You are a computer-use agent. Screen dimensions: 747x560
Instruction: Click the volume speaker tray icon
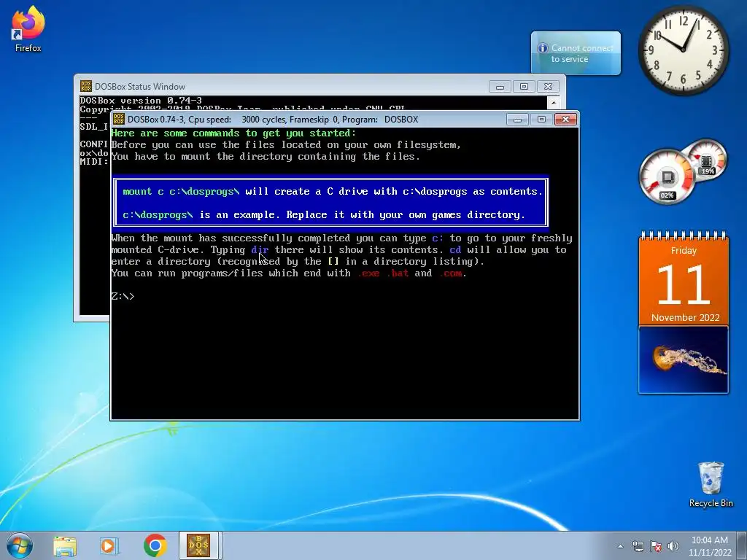tap(673, 547)
